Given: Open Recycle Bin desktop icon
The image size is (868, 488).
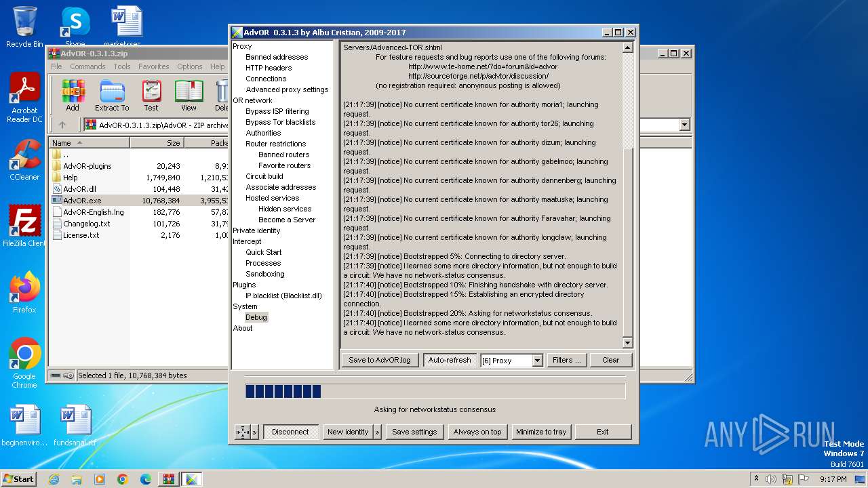Looking at the screenshot, I should point(24,27).
